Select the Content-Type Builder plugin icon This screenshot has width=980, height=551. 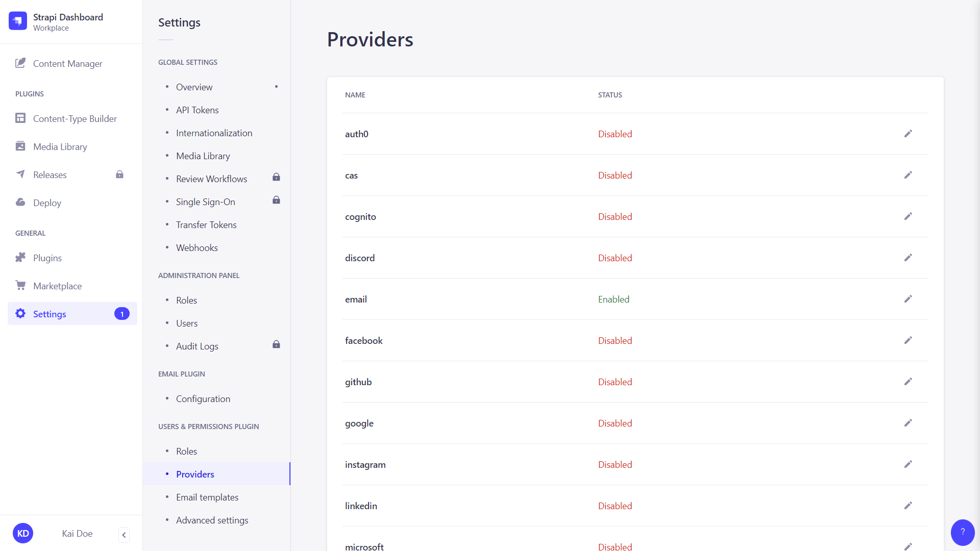coord(20,118)
